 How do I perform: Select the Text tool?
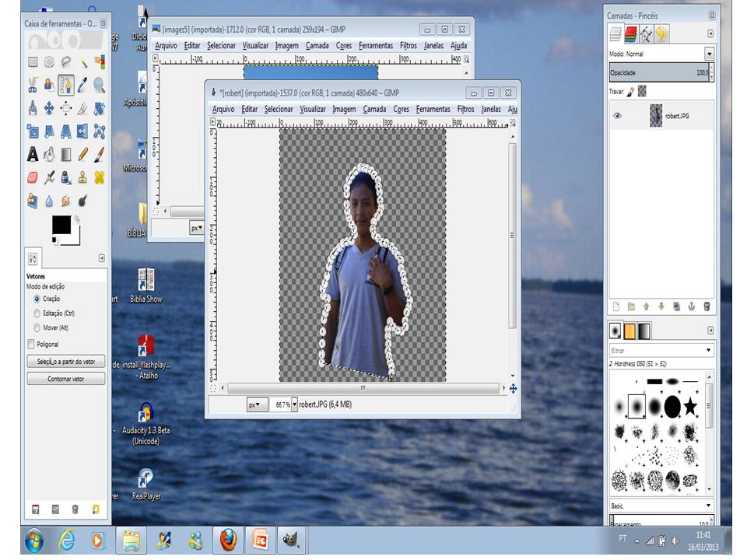tap(33, 154)
